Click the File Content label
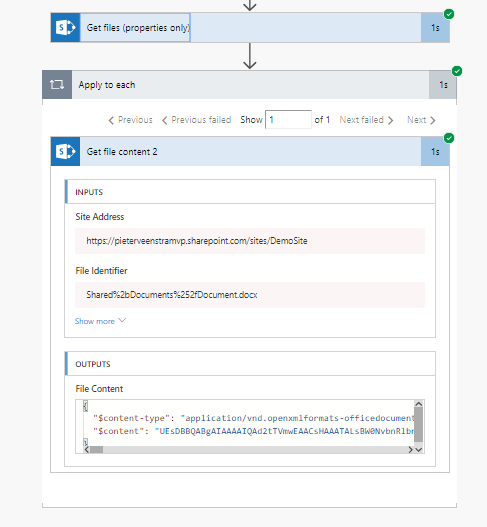487x527 pixels. 99,389
